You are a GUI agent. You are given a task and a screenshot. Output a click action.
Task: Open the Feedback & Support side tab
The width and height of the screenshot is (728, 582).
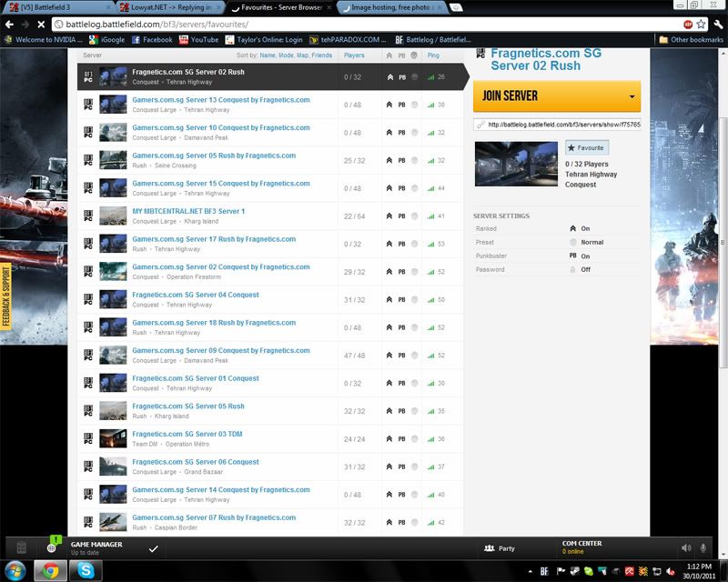pyautogui.click(x=5, y=297)
